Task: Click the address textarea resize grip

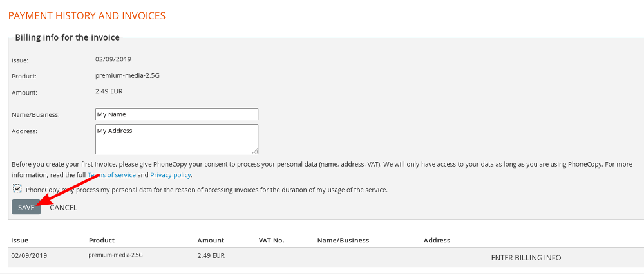Action: [x=255, y=151]
